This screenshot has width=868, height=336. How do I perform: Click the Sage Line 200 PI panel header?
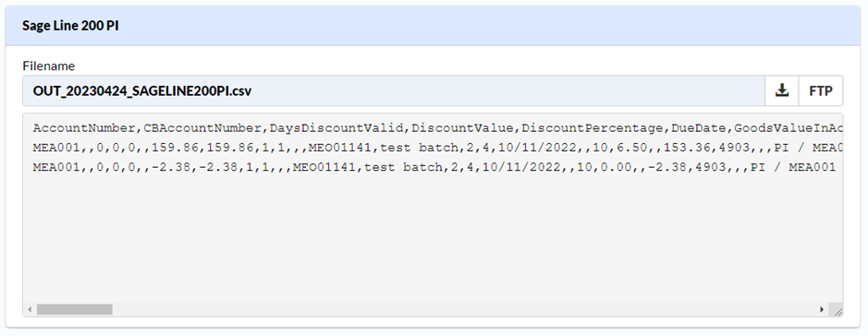pyautogui.click(x=433, y=26)
